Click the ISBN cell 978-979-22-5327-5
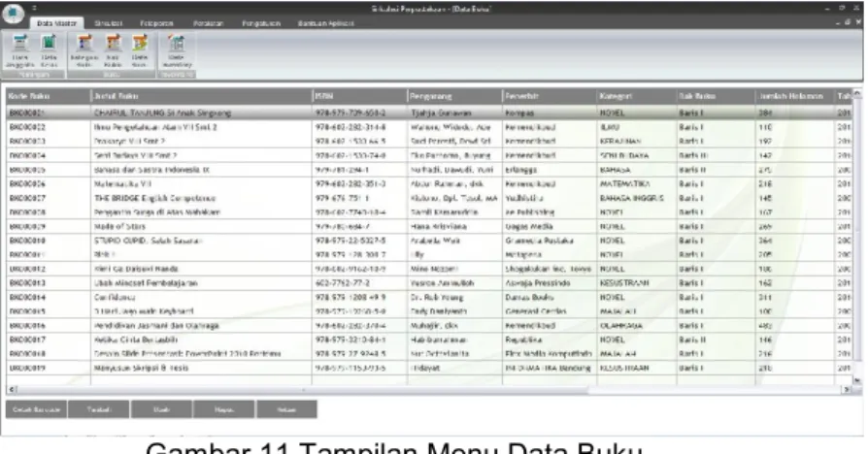This screenshot has width=868, height=454. pyautogui.click(x=360, y=241)
